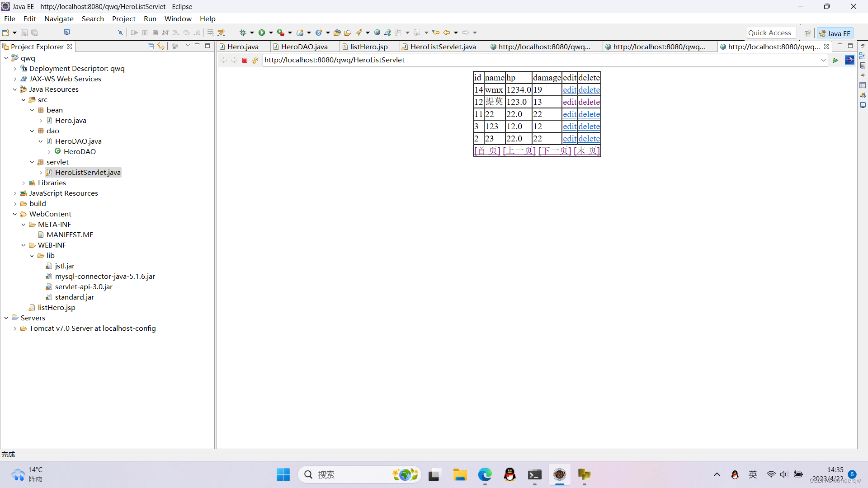Screen dimensions: 868x488
Task: Expand the Libraries node
Action: [x=24, y=183]
